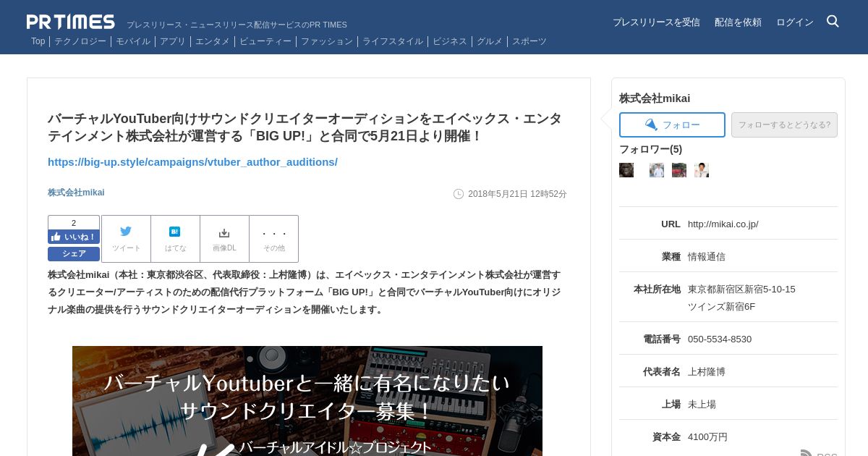Open the http://mikai.co.jp/ company URL
868x456 pixels.
click(x=723, y=224)
